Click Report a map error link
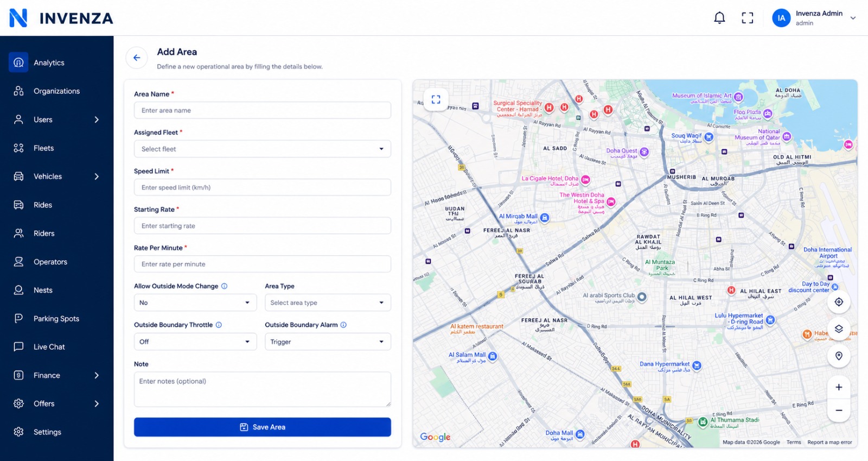 (x=829, y=442)
